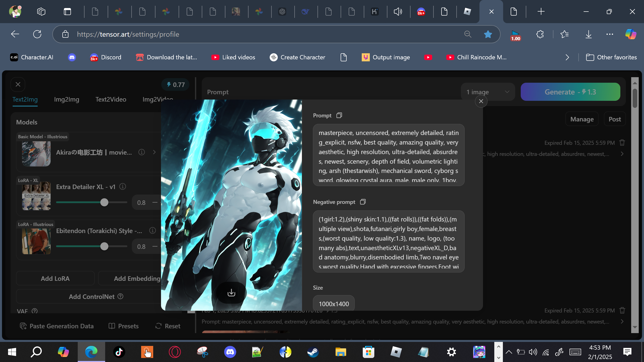Copy the Prompt text with copy icon
Viewport: 644px width, 362px height.
tap(339, 115)
